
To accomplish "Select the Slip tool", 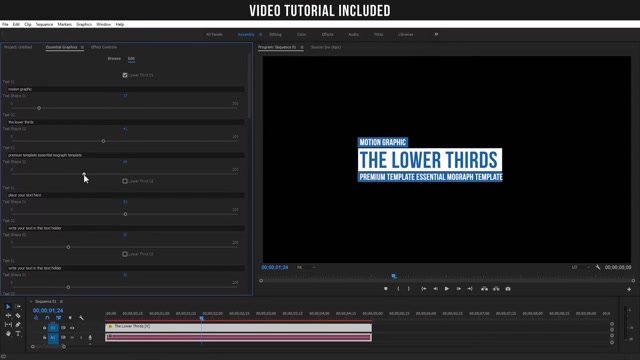I will click(8, 324).
